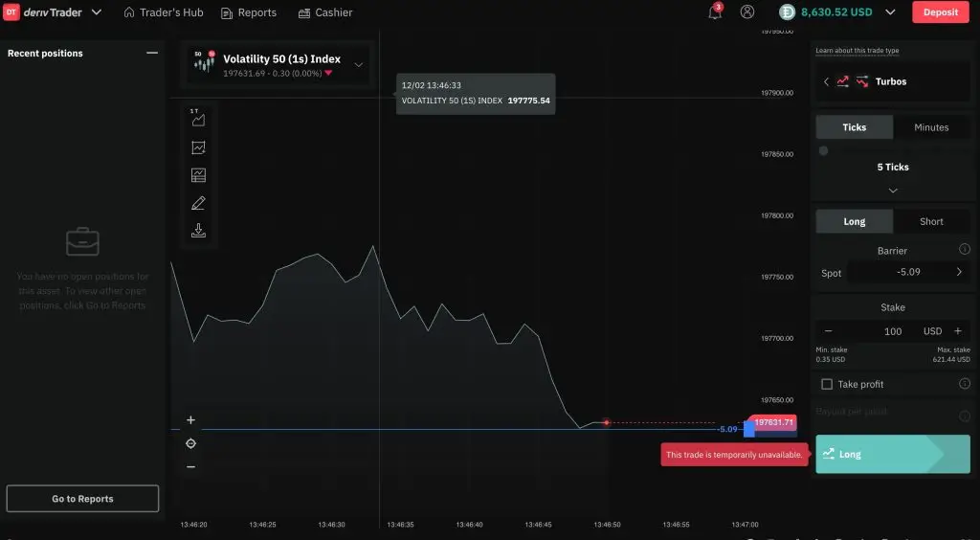Click the blue barrier line handle

[748, 429]
